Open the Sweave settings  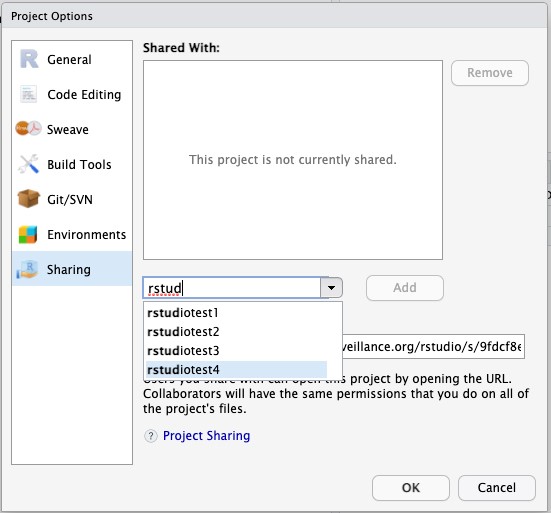72,129
